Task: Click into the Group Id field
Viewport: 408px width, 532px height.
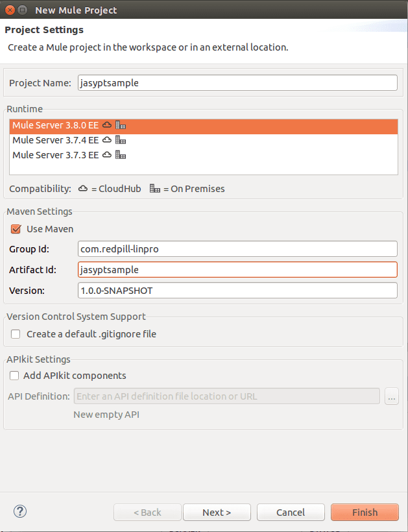Action: click(237, 249)
